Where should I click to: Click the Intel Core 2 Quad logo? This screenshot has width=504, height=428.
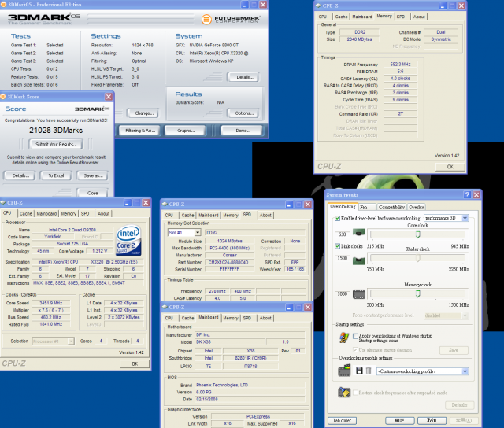pos(128,241)
